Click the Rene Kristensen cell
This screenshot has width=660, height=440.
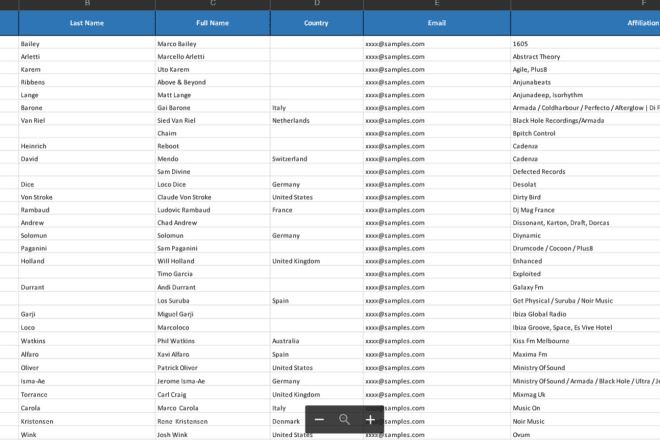coord(213,421)
